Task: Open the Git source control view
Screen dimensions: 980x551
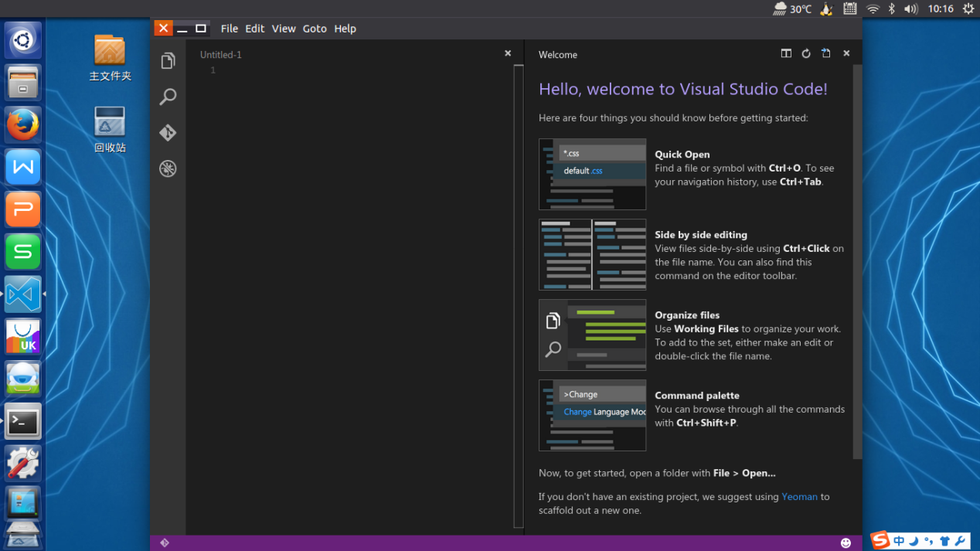Action: click(168, 132)
